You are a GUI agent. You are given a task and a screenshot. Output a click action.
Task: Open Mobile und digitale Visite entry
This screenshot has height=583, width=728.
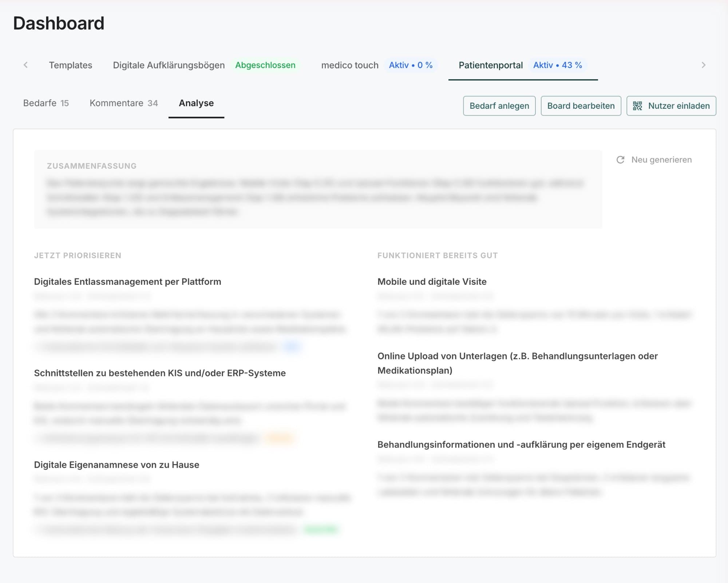click(x=432, y=281)
